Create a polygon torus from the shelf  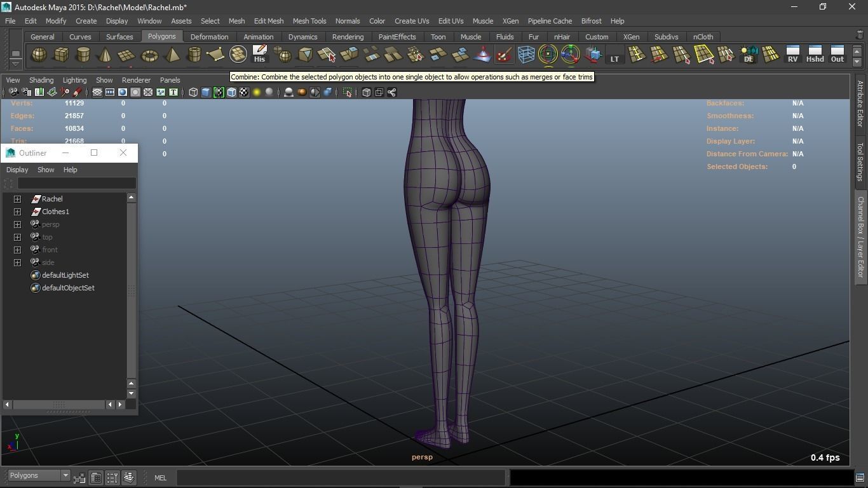tap(149, 55)
